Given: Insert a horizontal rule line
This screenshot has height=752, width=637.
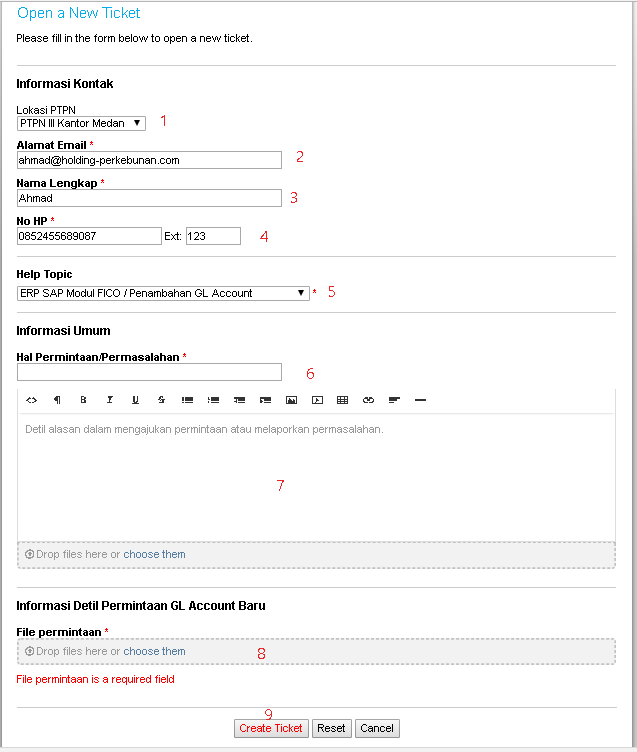Looking at the screenshot, I should pyautogui.click(x=420, y=400).
